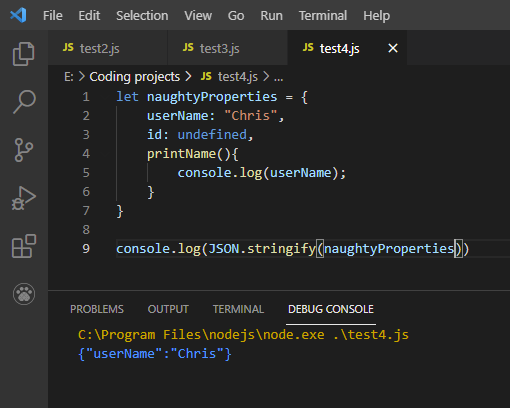Close the test4.js tab
Screen dimensions: 510x408
pos(393,48)
